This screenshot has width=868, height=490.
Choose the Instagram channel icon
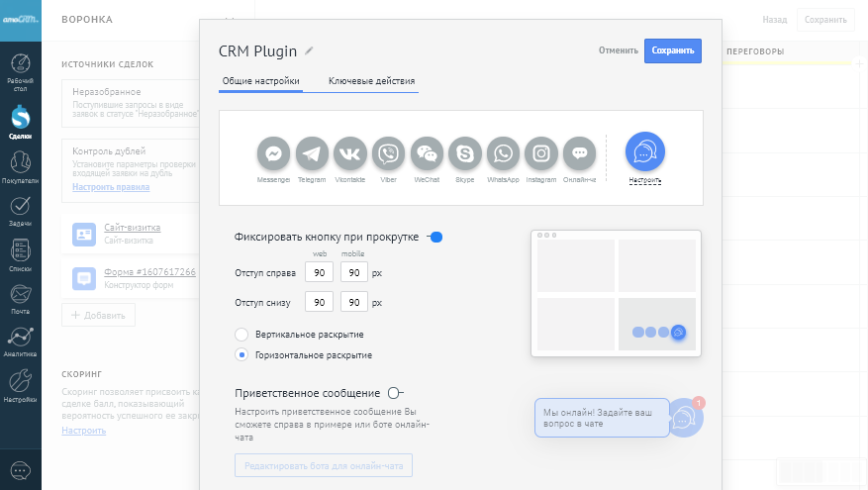point(541,153)
